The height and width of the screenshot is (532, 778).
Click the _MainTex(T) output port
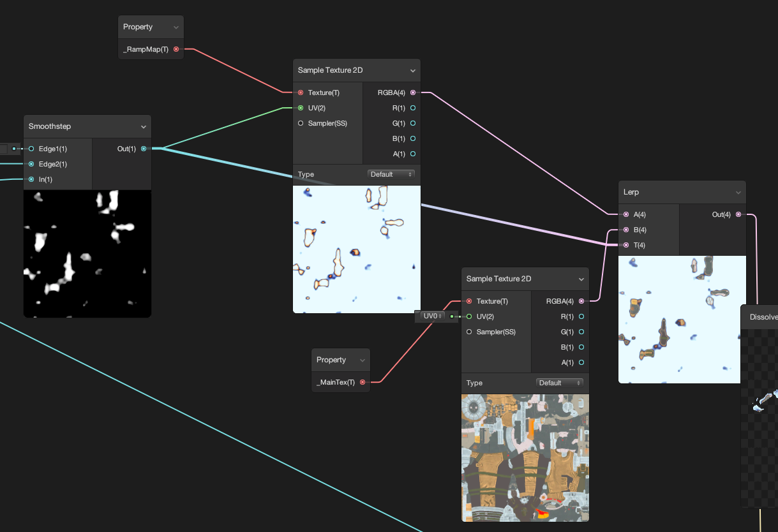[363, 381]
